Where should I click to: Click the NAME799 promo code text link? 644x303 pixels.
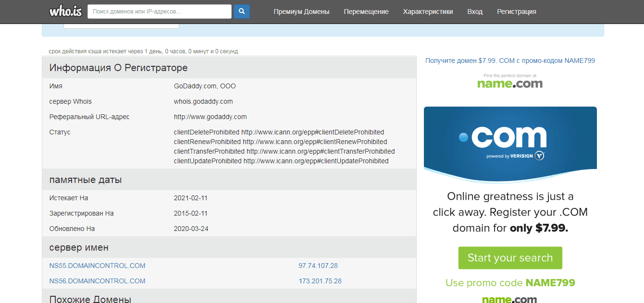510,61
